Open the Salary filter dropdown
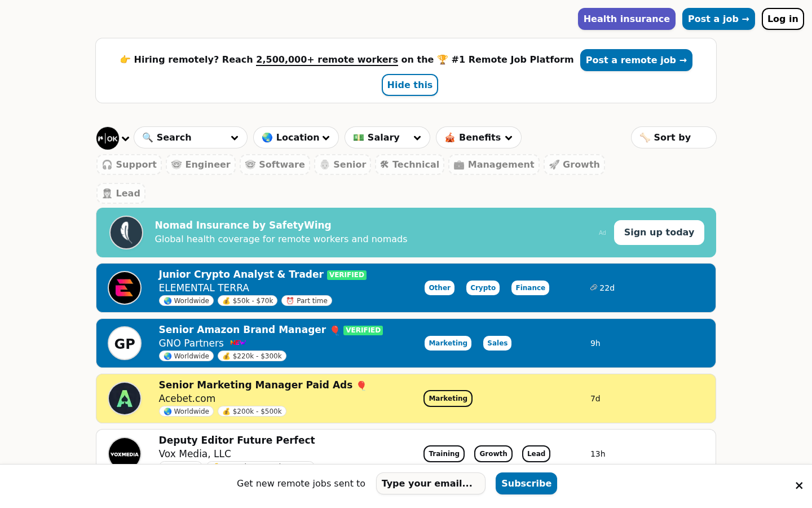The image size is (812, 508). pyautogui.click(x=387, y=138)
